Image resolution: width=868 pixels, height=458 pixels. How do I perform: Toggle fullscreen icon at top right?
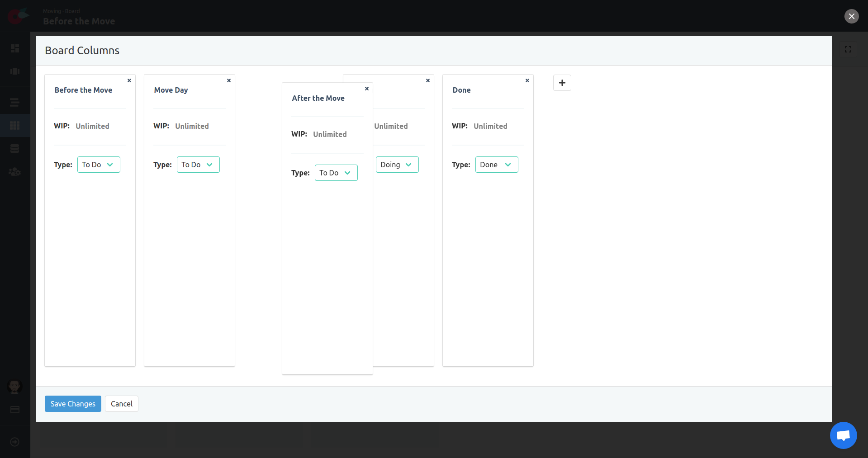pyautogui.click(x=848, y=49)
